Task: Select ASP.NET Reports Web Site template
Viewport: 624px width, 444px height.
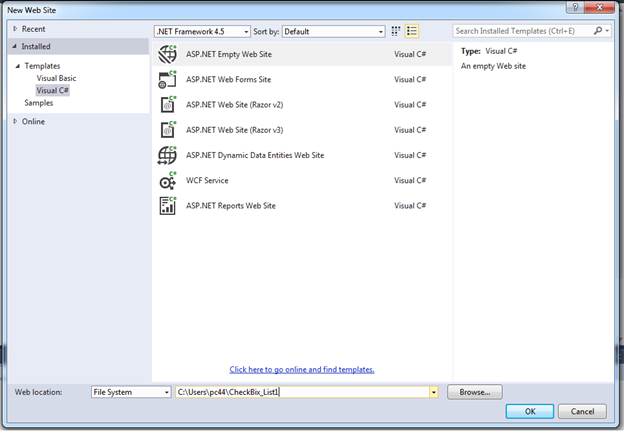Action: (x=302, y=206)
